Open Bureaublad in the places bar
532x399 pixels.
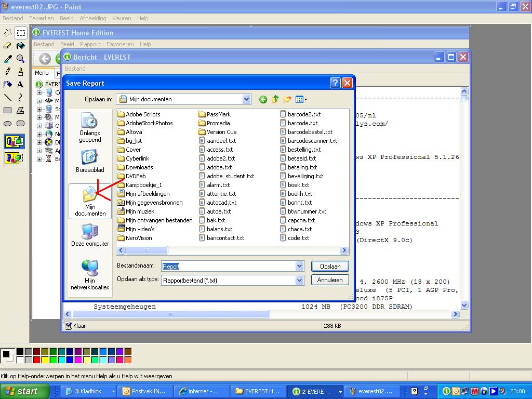(90, 162)
